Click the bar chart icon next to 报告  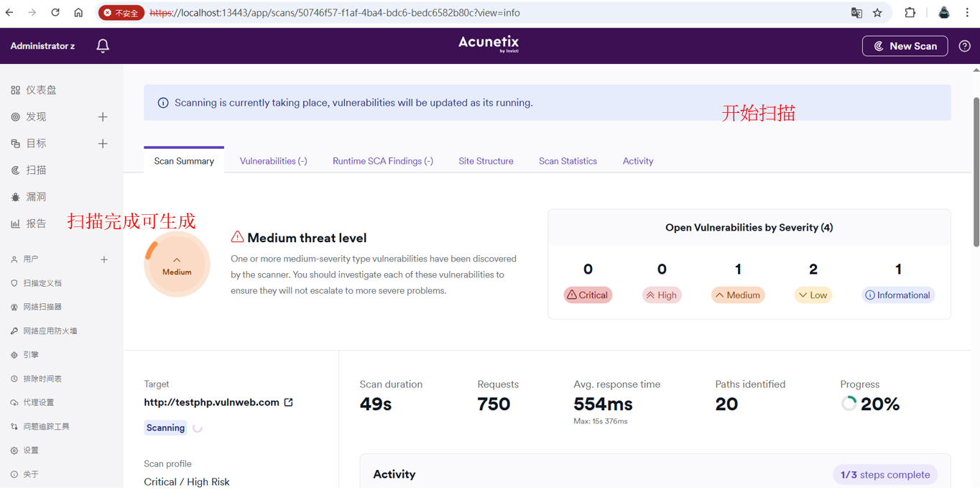click(x=15, y=224)
